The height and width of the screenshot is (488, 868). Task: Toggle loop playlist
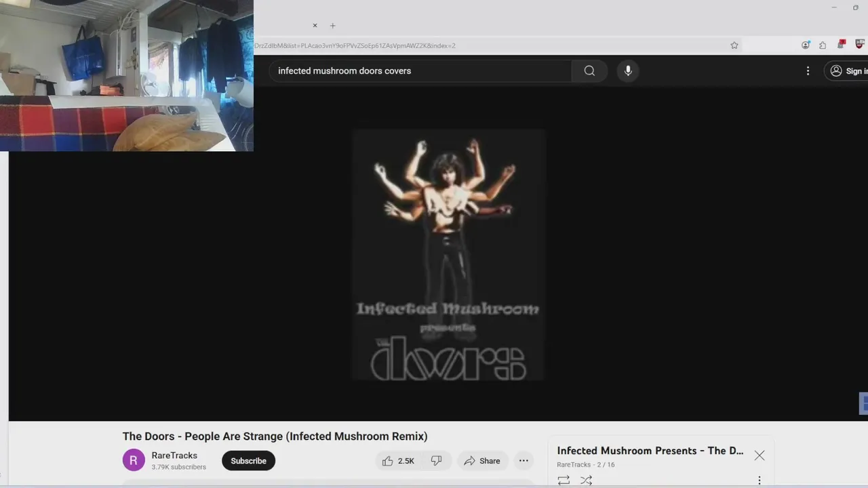pos(564,480)
